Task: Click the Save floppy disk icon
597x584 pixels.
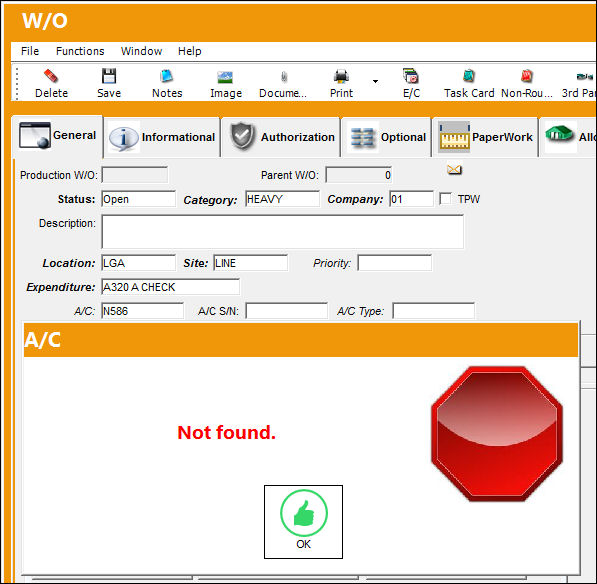Action: pyautogui.click(x=109, y=76)
